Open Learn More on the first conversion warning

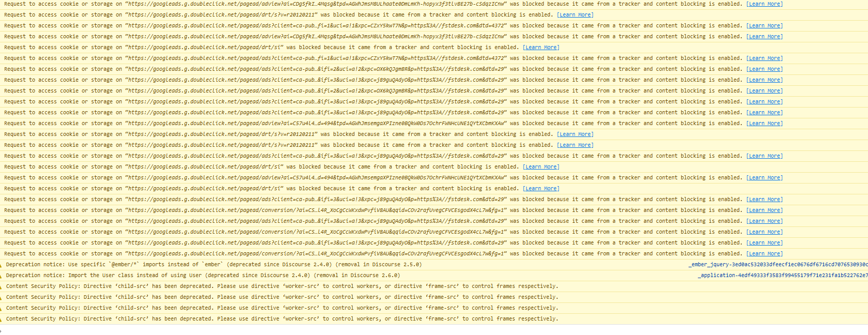tap(764, 210)
